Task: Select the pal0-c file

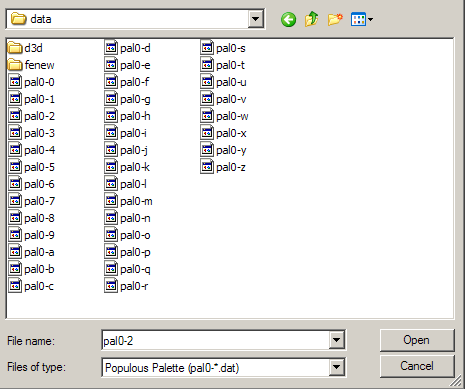Action: click(31, 286)
